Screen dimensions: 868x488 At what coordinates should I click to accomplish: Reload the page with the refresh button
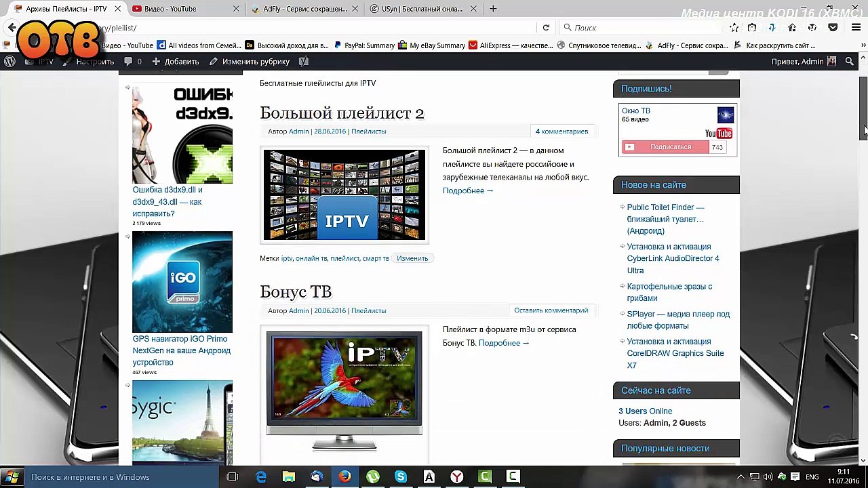click(546, 28)
